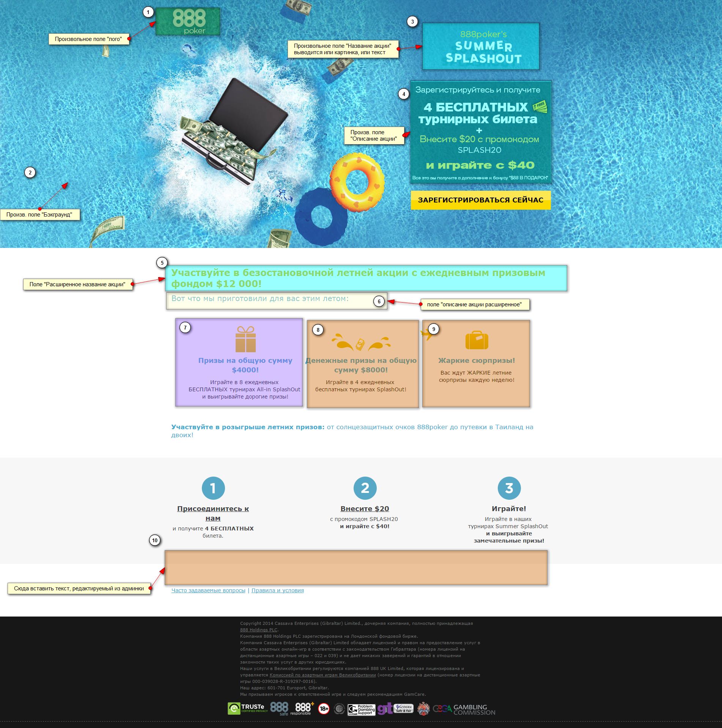Open the 888 safe badge

click(x=279, y=708)
